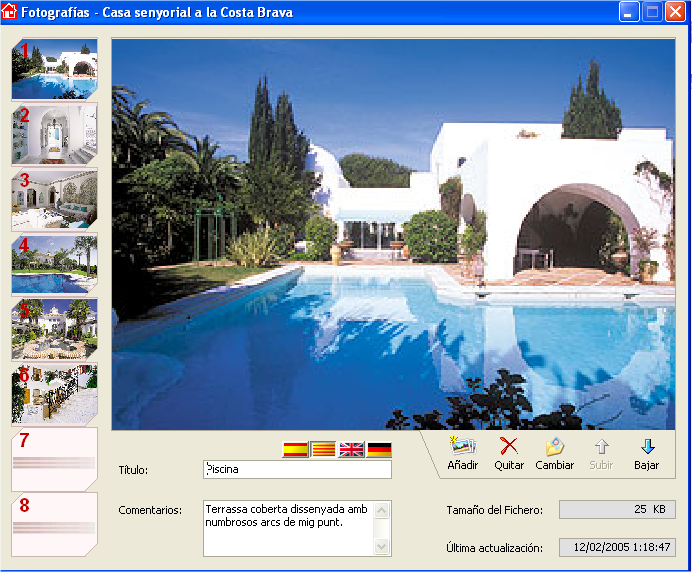Click the Añadir photo icon

(x=463, y=446)
